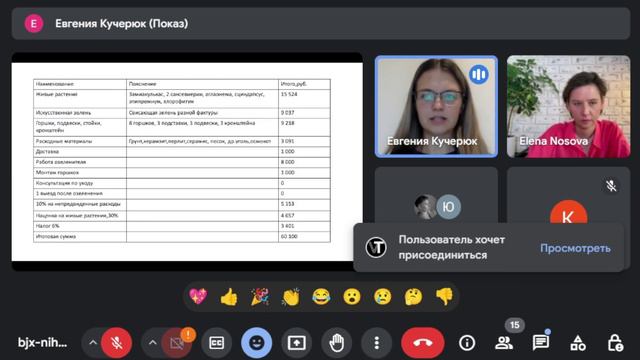Send clapping hands reaction
Viewport: 640px width, 360px height.
coord(290,296)
